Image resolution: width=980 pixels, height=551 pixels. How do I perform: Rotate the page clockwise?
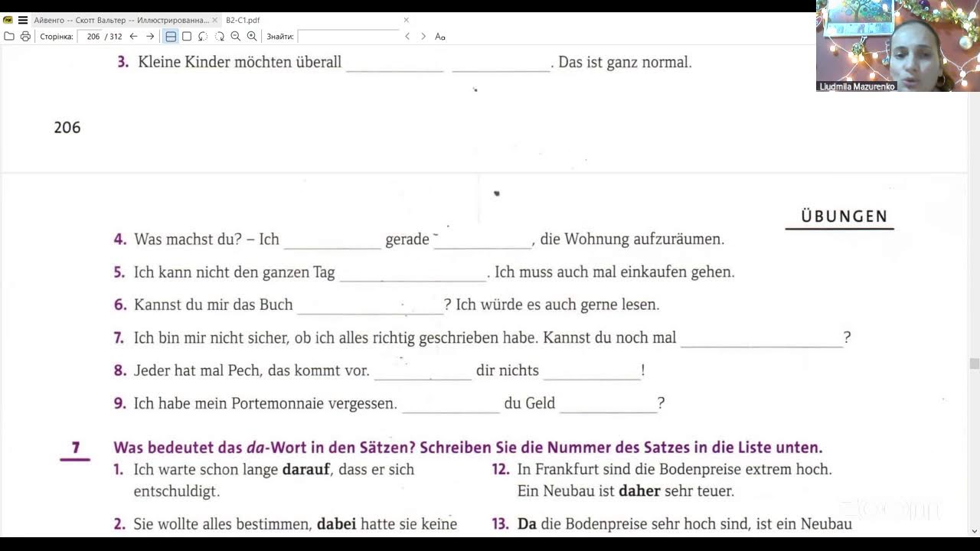[x=220, y=36]
